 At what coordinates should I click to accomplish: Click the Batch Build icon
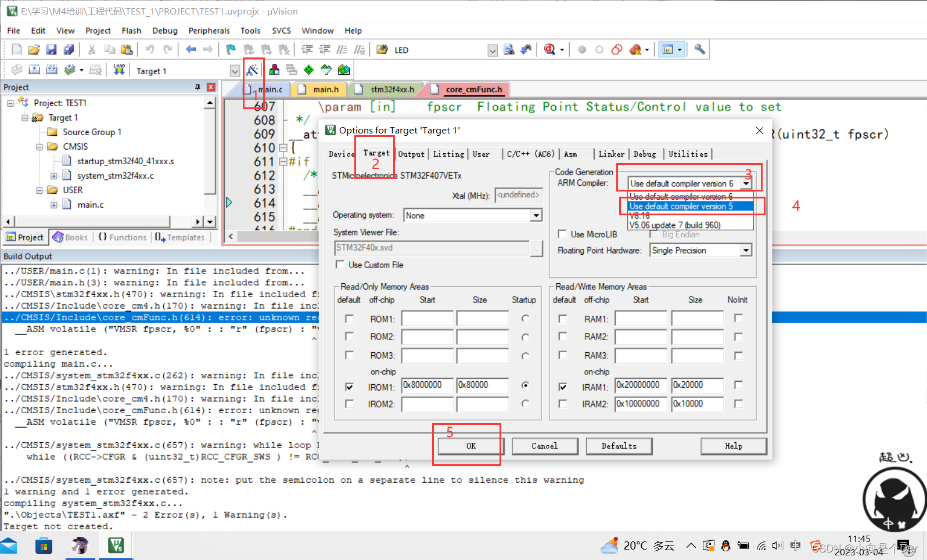[70, 70]
